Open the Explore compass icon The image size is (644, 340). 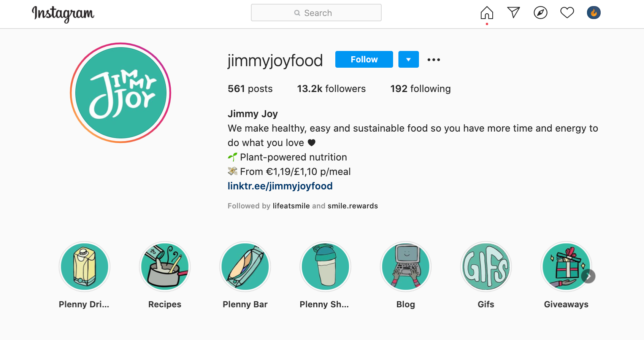pos(540,13)
